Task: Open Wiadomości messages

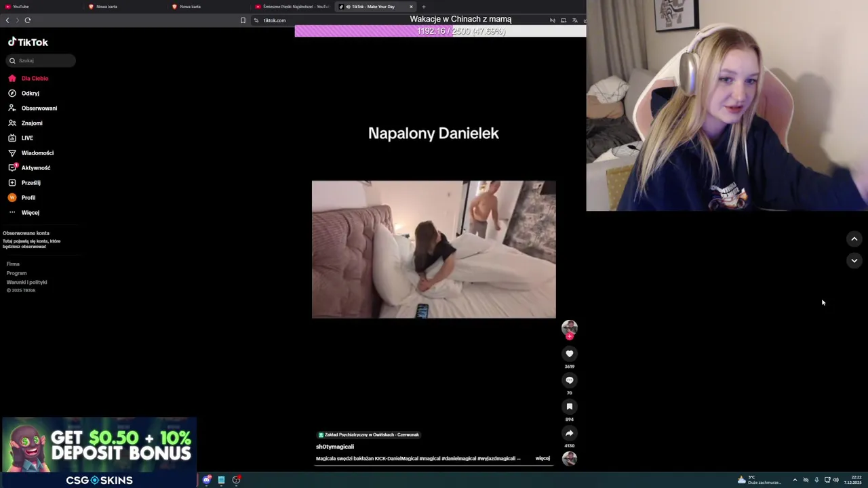Action: coord(37,153)
